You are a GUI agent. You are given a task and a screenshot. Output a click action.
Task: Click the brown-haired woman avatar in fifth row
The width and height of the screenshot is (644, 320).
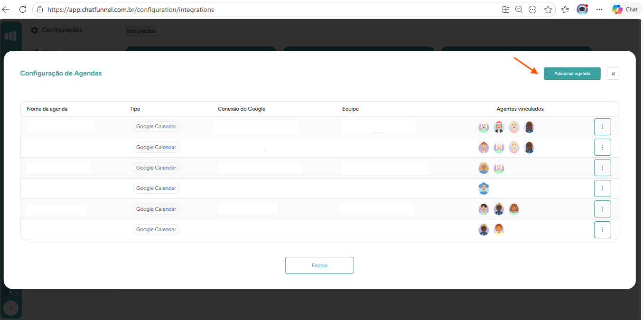point(514,209)
